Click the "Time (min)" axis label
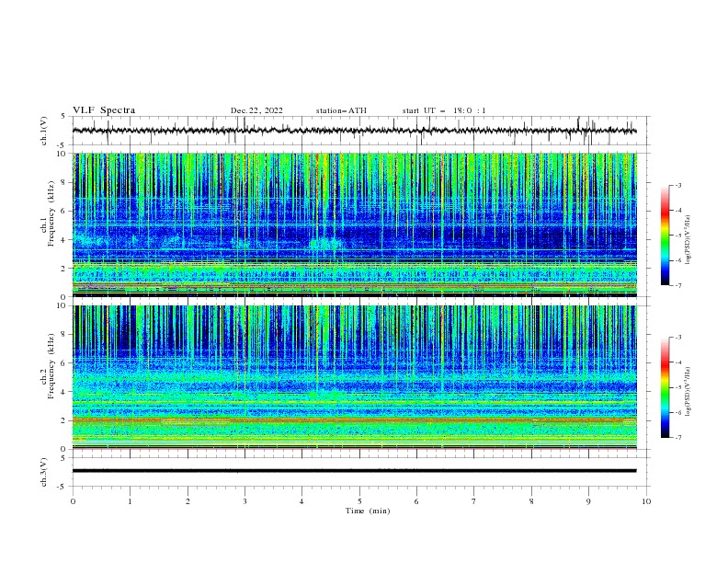728x563 pixels. [368, 511]
